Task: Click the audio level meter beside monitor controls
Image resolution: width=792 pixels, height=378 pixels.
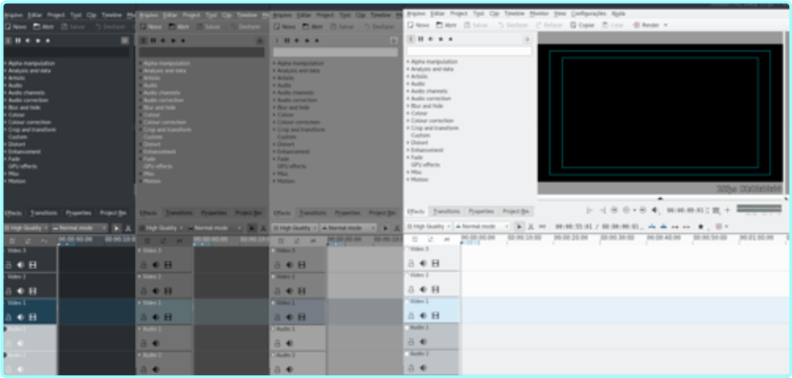Action: click(759, 208)
